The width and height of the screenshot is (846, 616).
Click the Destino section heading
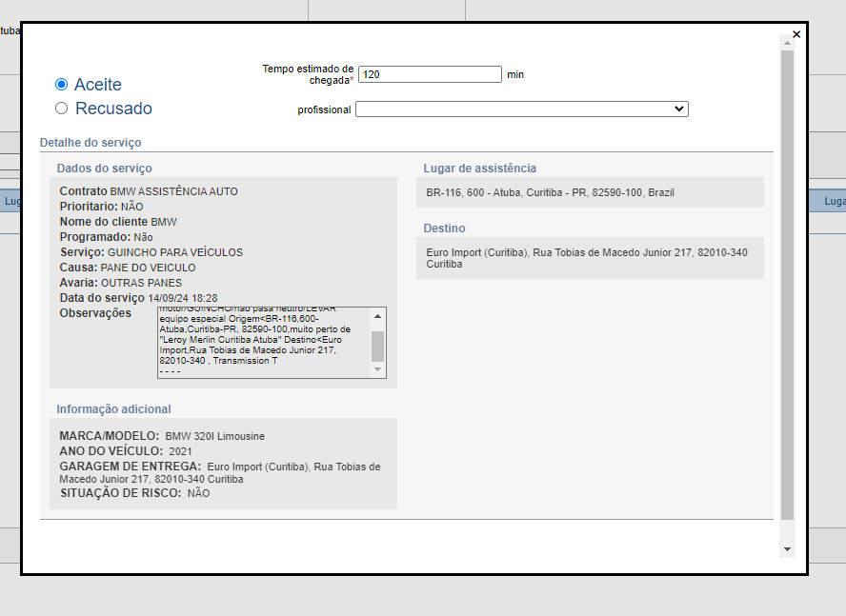click(444, 229)
